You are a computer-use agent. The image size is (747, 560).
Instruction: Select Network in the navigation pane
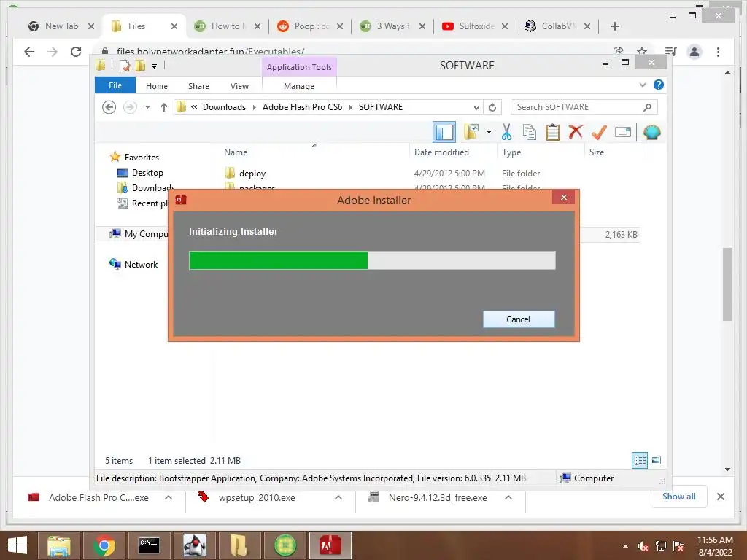pyautogui.click(x=141, y=264)
